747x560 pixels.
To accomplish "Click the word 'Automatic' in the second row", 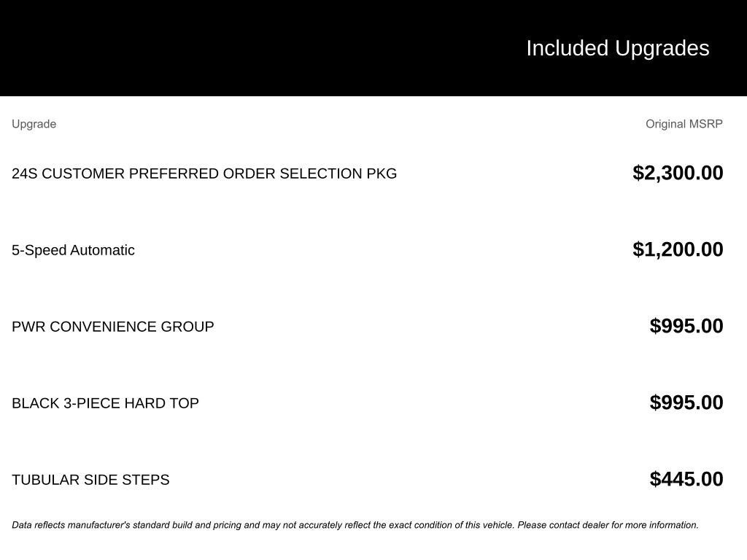I will pos(102,250).
